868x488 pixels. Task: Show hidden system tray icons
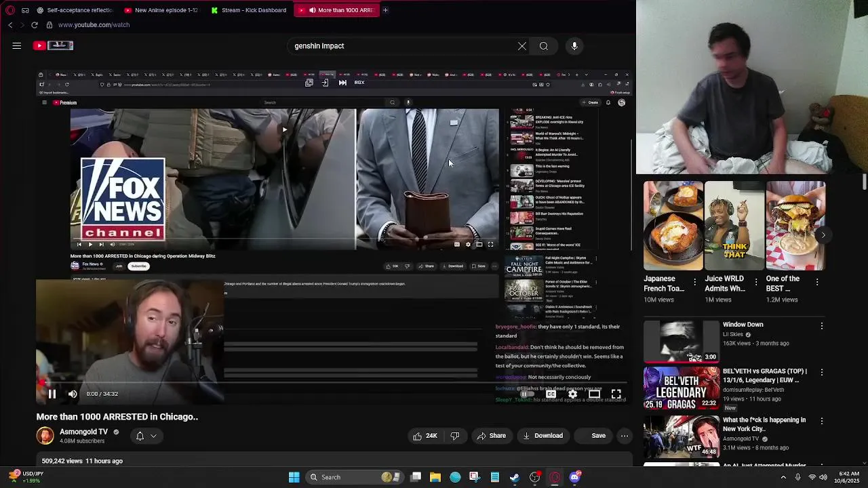(x=784, y=477)
